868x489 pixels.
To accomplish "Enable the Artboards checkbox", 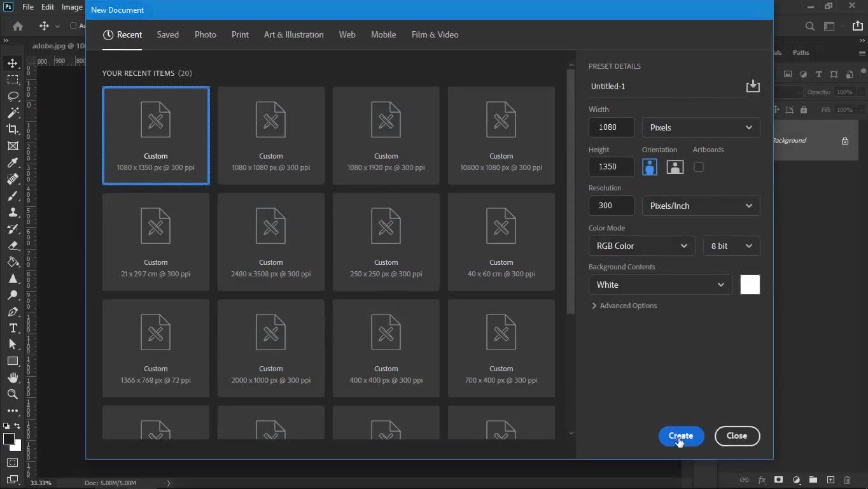I will [699, 167].
